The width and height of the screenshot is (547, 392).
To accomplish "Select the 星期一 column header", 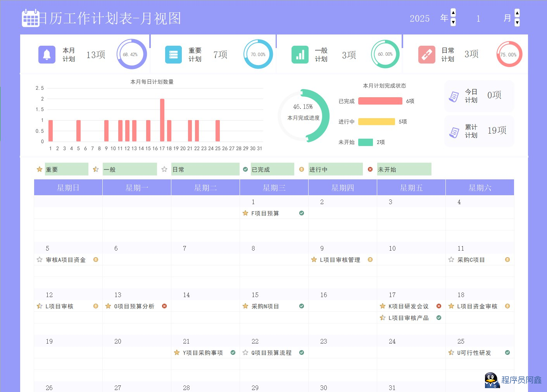I will coord(137,187).
